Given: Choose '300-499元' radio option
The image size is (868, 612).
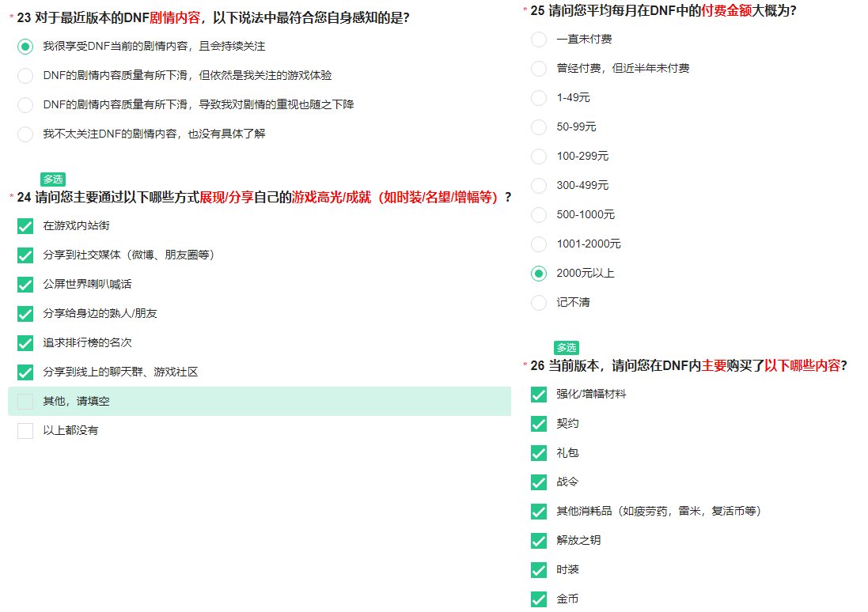Looking at the screenshot, I should 539,185.
